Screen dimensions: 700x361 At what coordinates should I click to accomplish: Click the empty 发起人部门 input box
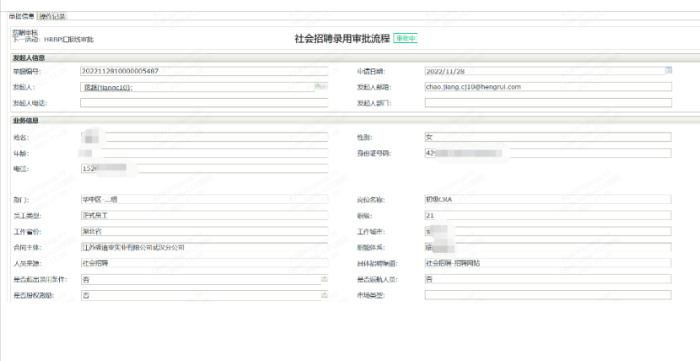pos(548,103)
